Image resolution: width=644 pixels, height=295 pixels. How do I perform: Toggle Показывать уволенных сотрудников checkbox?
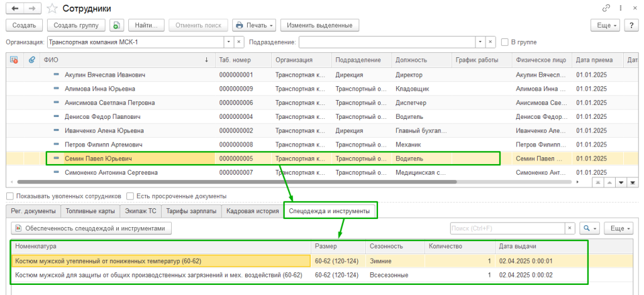pos(10,196)
